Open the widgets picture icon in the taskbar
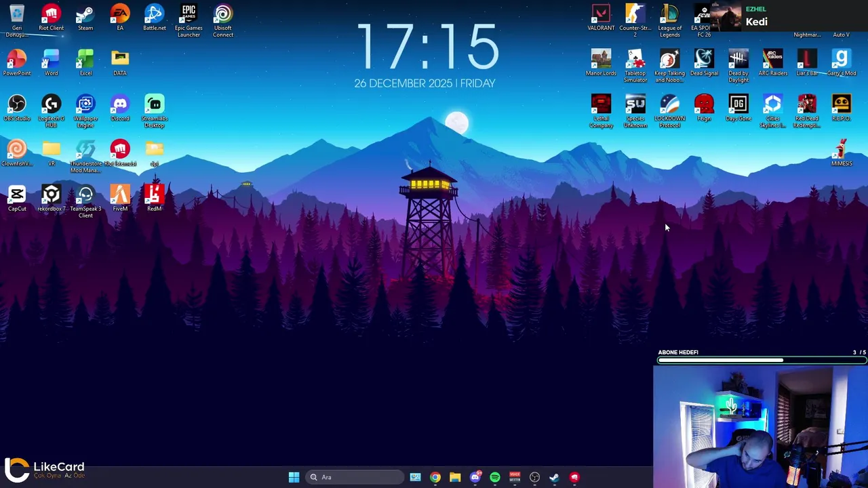Image resolution: width=868 pixels, height=488 pixels. point(415,477)
